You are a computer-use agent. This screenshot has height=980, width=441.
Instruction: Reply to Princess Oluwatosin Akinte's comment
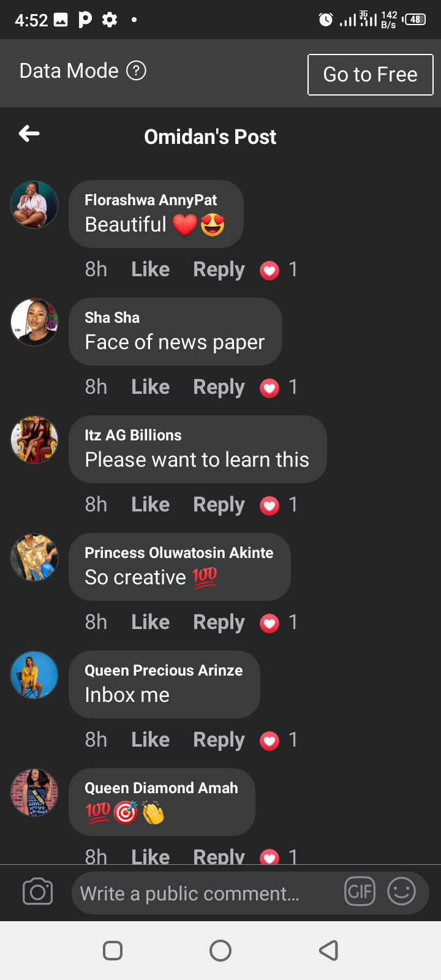(x=219, y=622)
